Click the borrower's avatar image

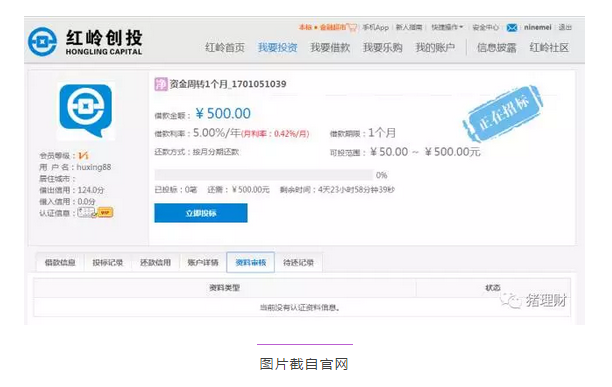[86, 111]
